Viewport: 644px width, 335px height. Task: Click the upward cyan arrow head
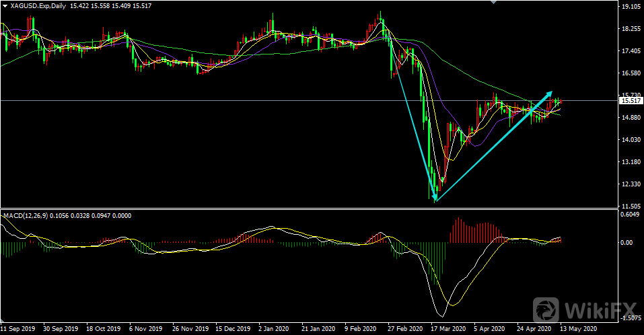pos(548,94)
